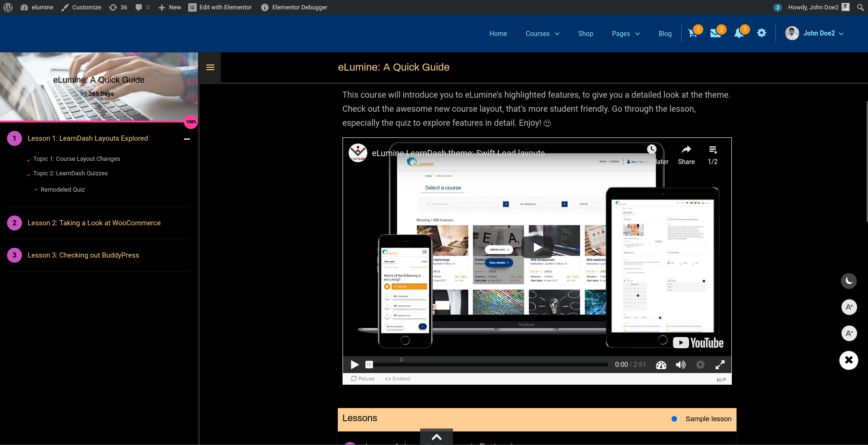The image size is (868, 445).
Task: Open the Shop menu item
Action: (585, 34)
